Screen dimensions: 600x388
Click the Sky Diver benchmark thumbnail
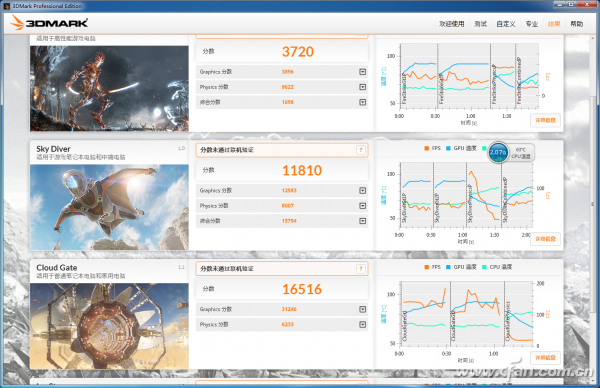(109, 207)
